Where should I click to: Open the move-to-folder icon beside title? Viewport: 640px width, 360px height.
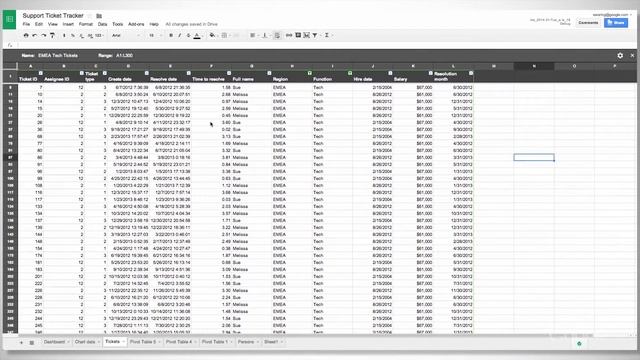[x=99, y=16]
